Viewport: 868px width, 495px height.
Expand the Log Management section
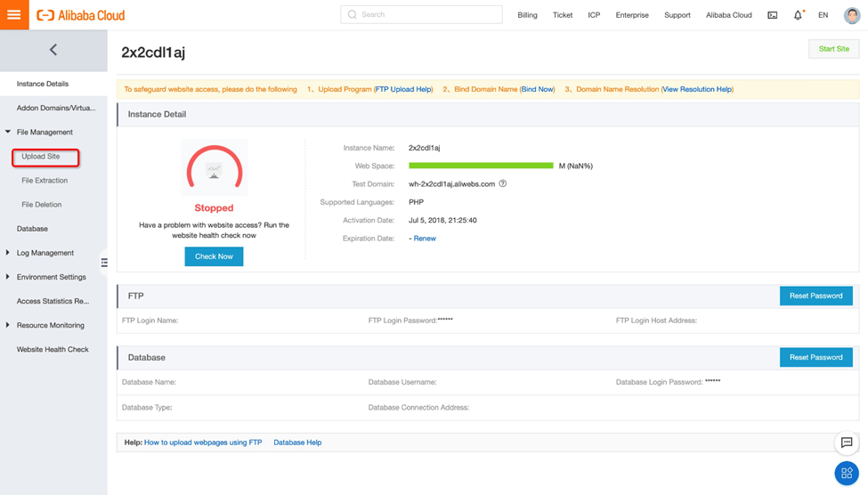point(9,253)
